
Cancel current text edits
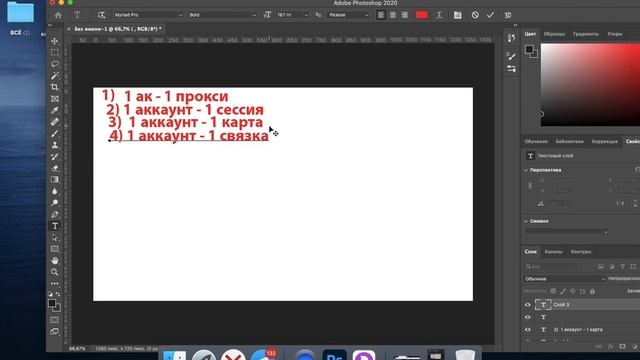pos(475,15)
